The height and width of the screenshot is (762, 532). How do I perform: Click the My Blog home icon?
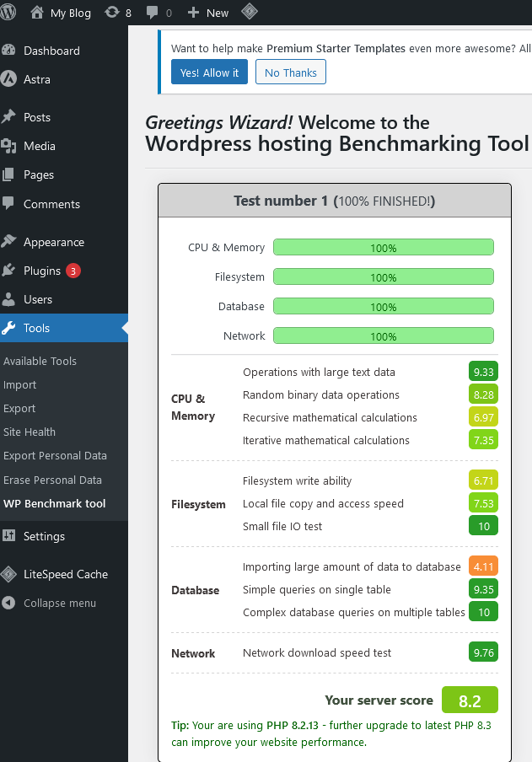(37, 12)
